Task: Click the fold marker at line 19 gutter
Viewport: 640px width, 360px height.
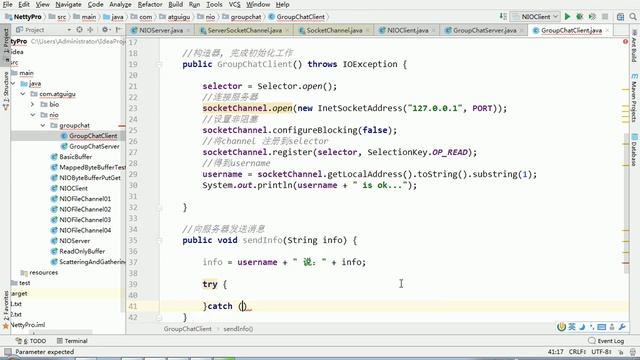Action: click(x=160, y=64)
